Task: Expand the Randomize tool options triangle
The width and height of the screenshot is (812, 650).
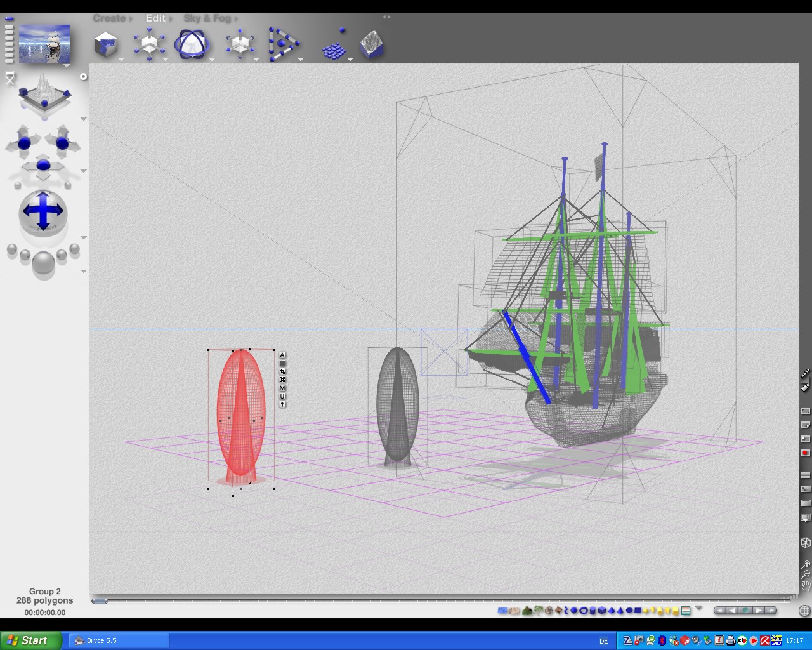Action: pyautogui.click(x=350, y=60)
